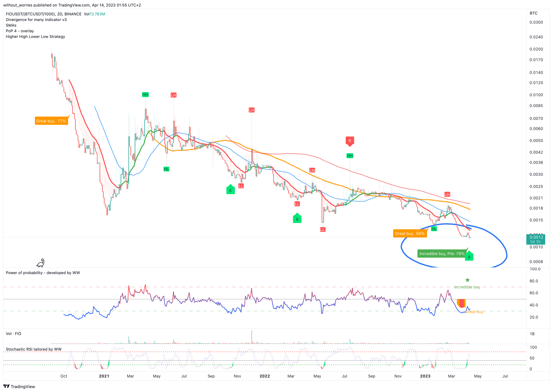Click the Oct label on time axis

pyautogui.click(x=64, y=376)
